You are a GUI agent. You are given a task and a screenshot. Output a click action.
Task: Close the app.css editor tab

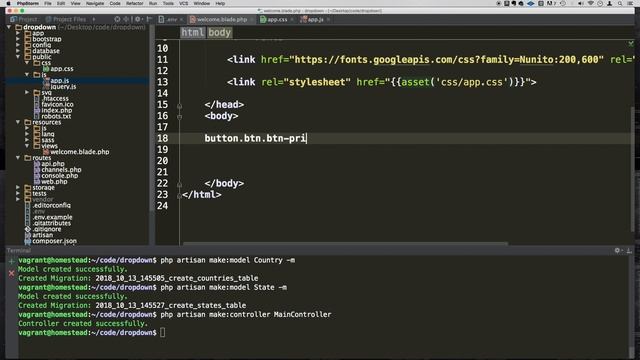point(292,20)
